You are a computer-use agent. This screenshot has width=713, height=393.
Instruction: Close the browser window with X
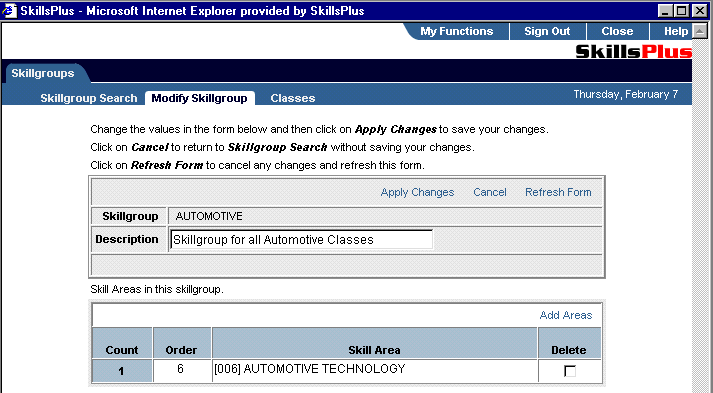click(x=699, y=10)
